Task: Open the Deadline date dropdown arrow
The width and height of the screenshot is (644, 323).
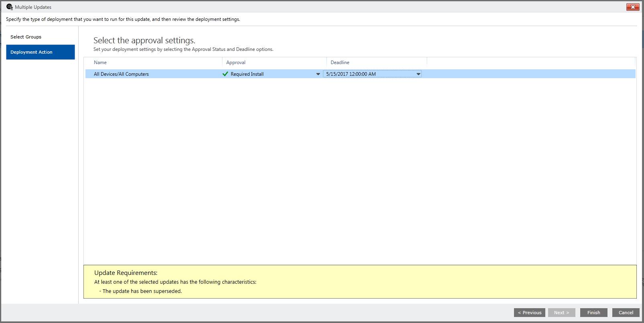Action: click(x=418, y=74)
